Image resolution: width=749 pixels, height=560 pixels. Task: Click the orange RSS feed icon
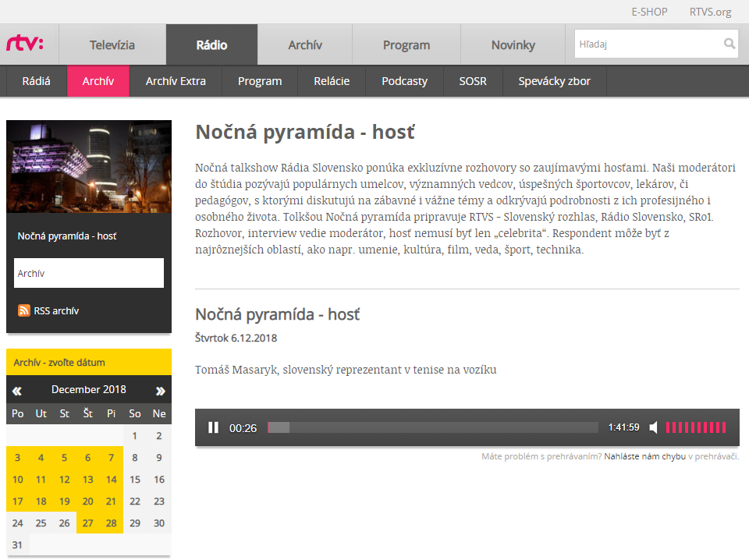point(24,310)
